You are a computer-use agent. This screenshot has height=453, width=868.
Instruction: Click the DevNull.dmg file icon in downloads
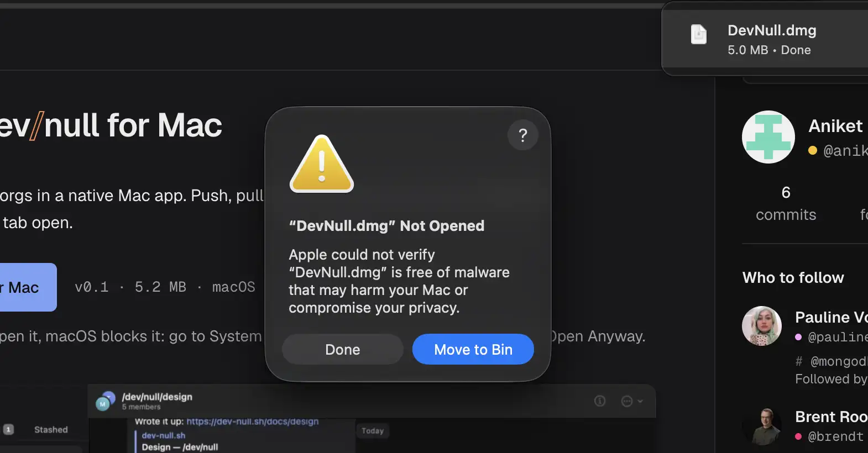[699, 34]
